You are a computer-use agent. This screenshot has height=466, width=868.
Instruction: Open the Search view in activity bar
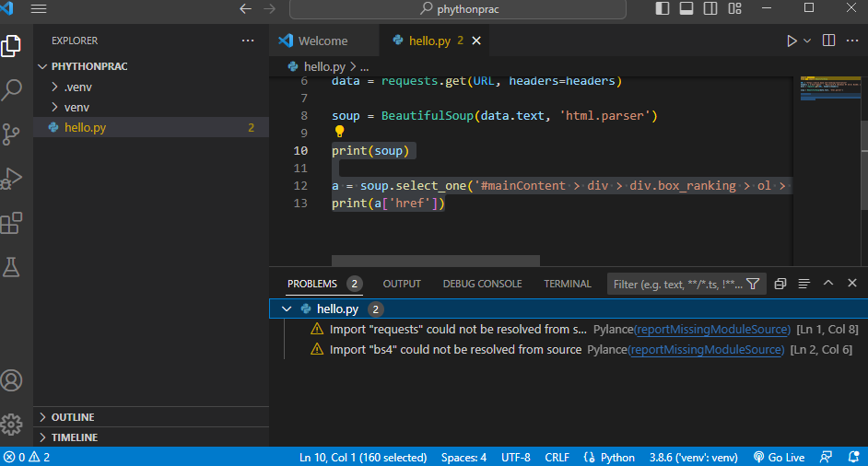tap(11, 89)
